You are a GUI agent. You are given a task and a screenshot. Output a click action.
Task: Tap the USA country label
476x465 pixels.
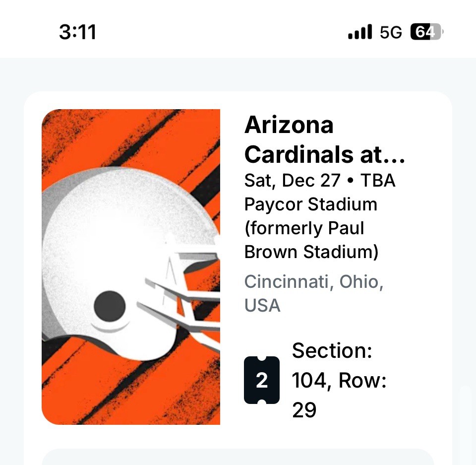click(262, 305)
